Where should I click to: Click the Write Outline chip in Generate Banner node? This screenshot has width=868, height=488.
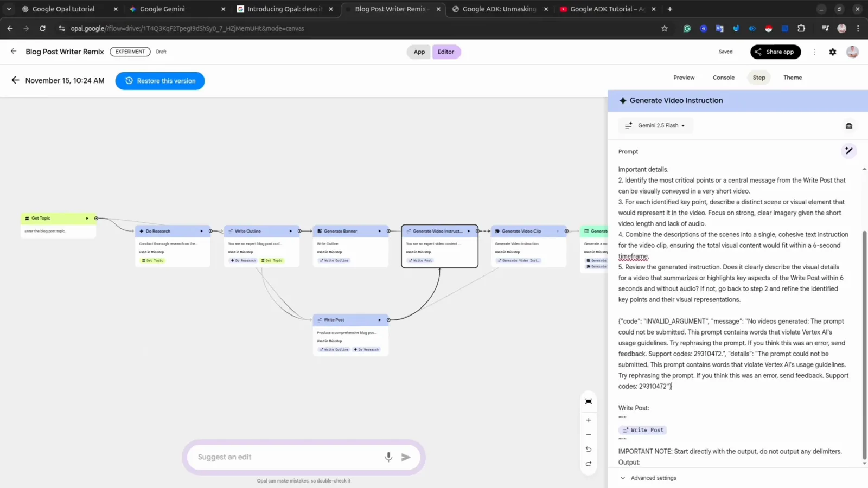point(334,261)
